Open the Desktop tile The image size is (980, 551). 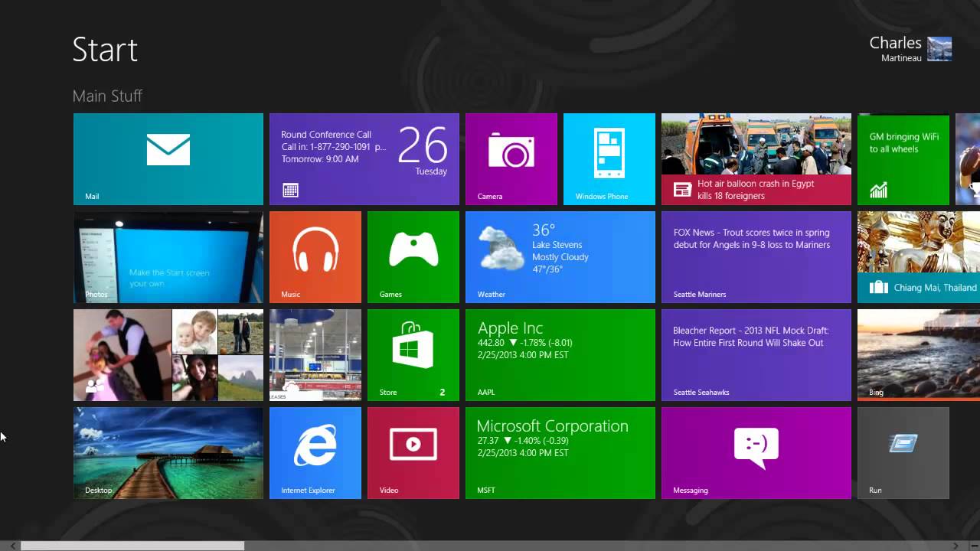(168, 453)
